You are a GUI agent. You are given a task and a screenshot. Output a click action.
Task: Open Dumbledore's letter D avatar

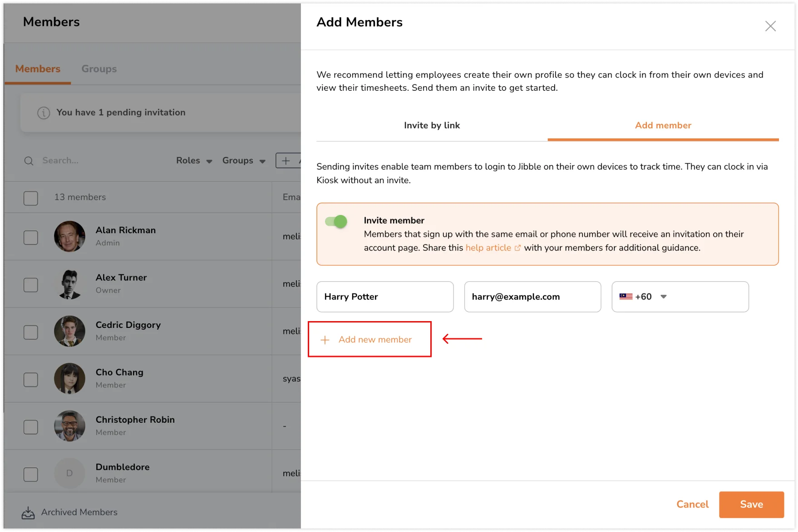[69, 473]
